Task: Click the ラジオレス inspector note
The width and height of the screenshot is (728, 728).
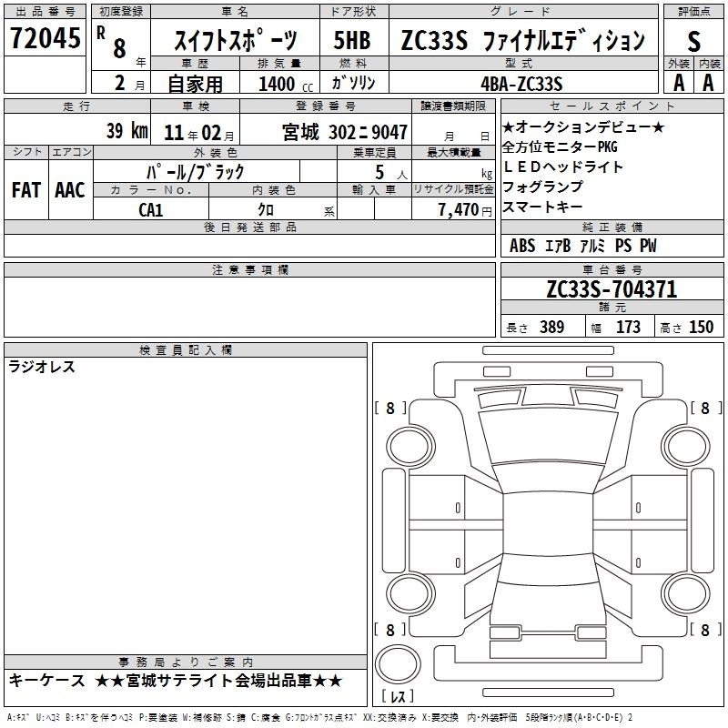Action: click(42, 367)
